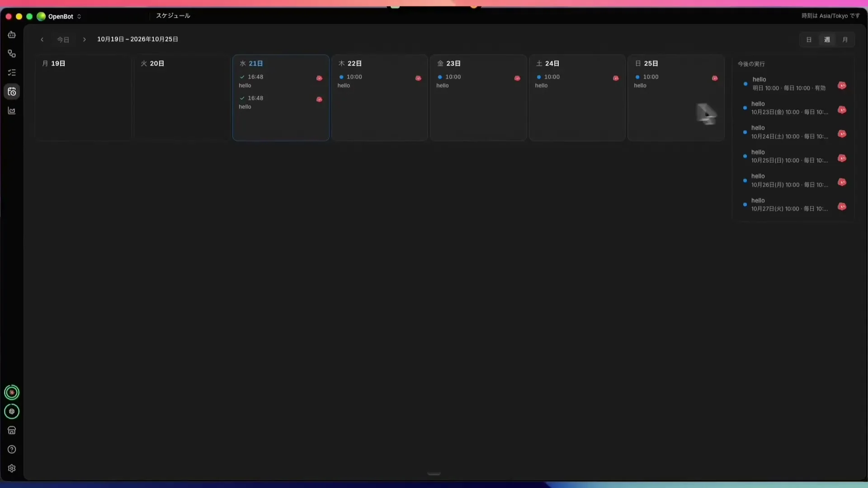This screenshot has height=488, width=868.
Task: Open upcoming hello 明日 10:00 有効 entry
Action: (794, 84)
